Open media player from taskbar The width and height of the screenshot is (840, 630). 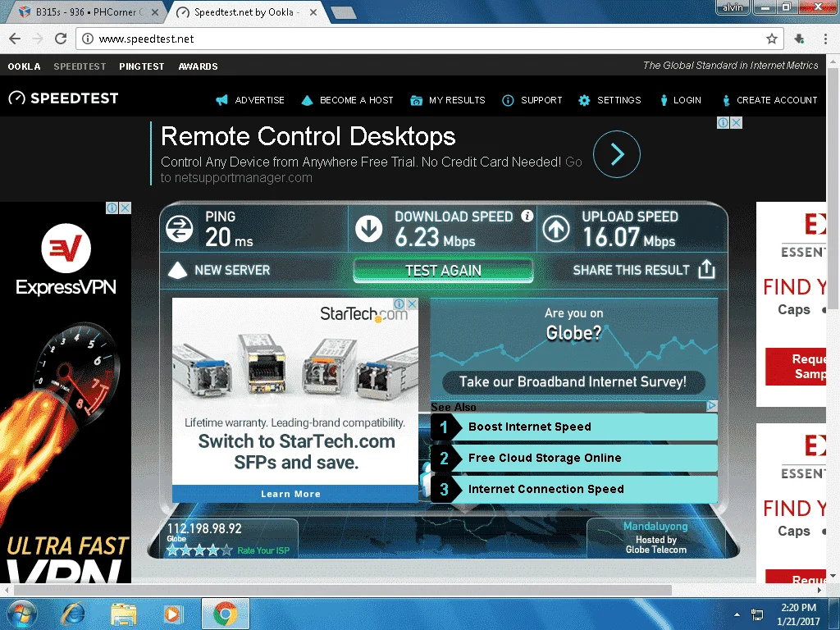172,614
